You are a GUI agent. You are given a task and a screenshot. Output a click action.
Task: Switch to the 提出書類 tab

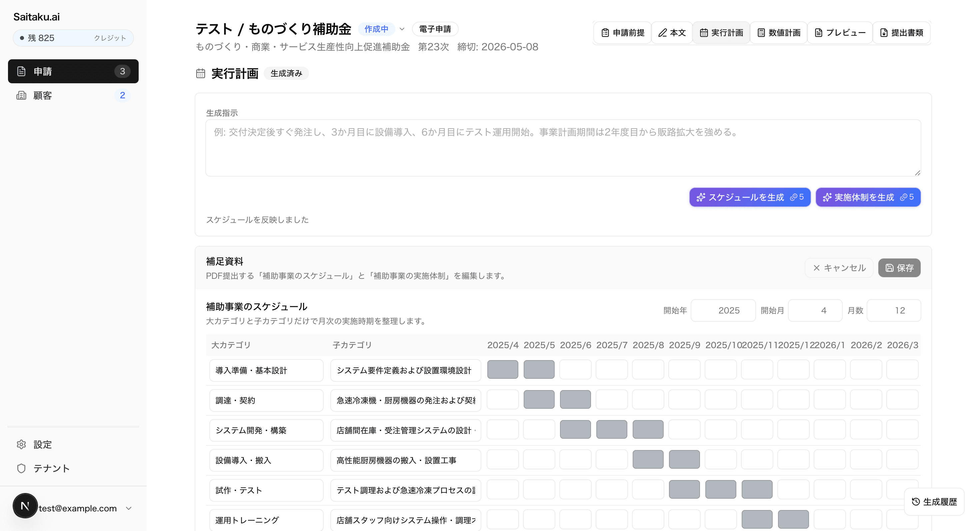coord(901,33)
